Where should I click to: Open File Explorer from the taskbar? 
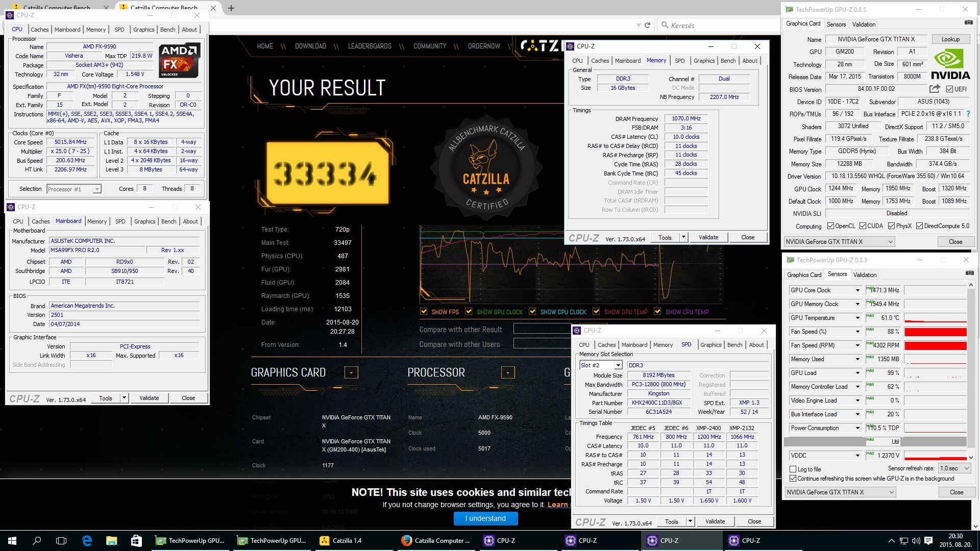[x=111, y=540]
